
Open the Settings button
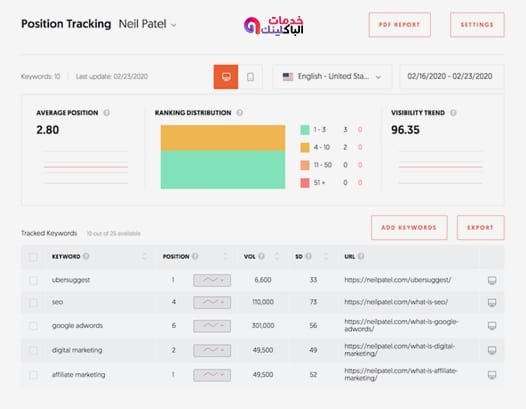[477, 25]
